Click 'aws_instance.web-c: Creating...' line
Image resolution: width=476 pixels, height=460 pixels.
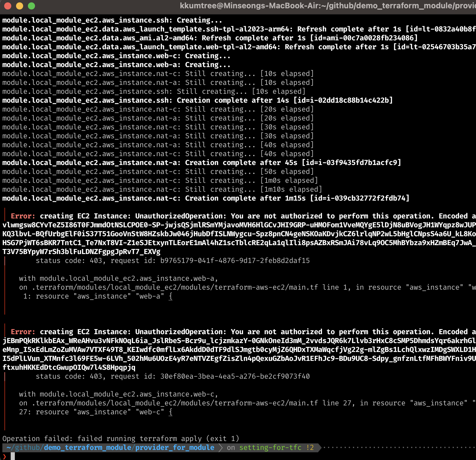pyautogui.click(x=117, y=56)
